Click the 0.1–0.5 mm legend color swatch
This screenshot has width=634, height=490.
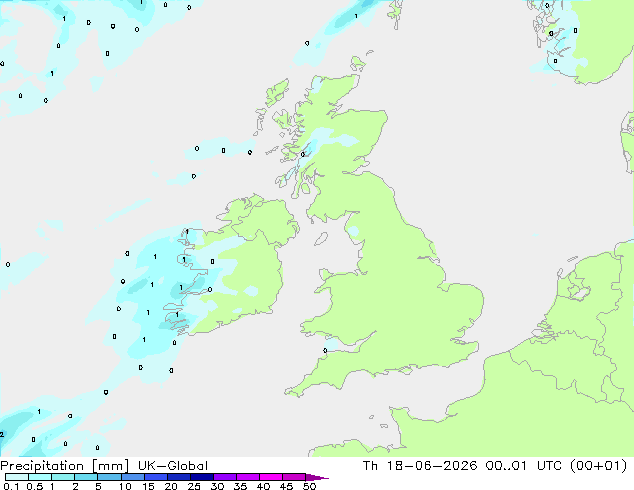click(x=17, y=477)
